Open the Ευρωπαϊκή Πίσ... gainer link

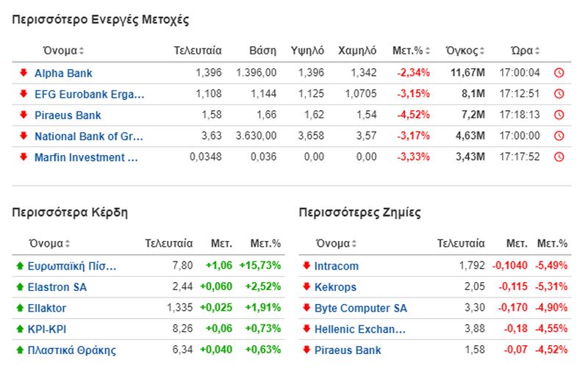point(72,266)
